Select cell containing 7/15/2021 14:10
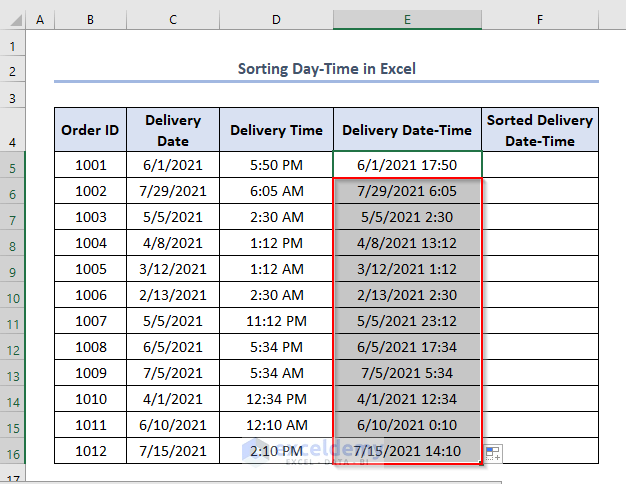Viewport: 626px width, 484px height. pos(407,451)
